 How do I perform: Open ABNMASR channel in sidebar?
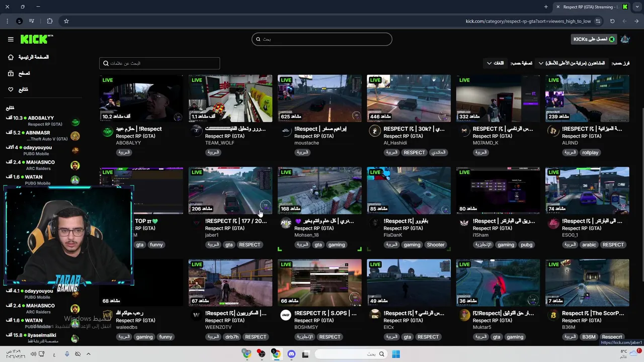(x=42, y=136)
